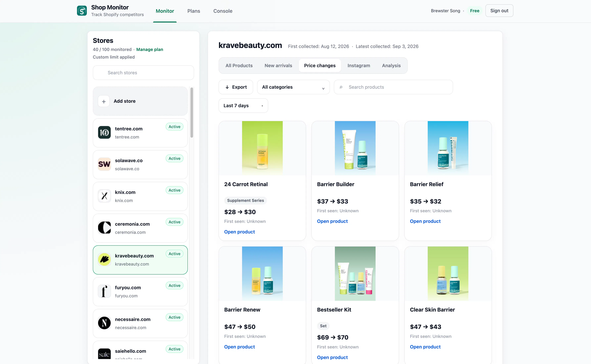Go to the Console navigation item
The height and width of the screenshot is (364, 591).
(x=223, y=11)
